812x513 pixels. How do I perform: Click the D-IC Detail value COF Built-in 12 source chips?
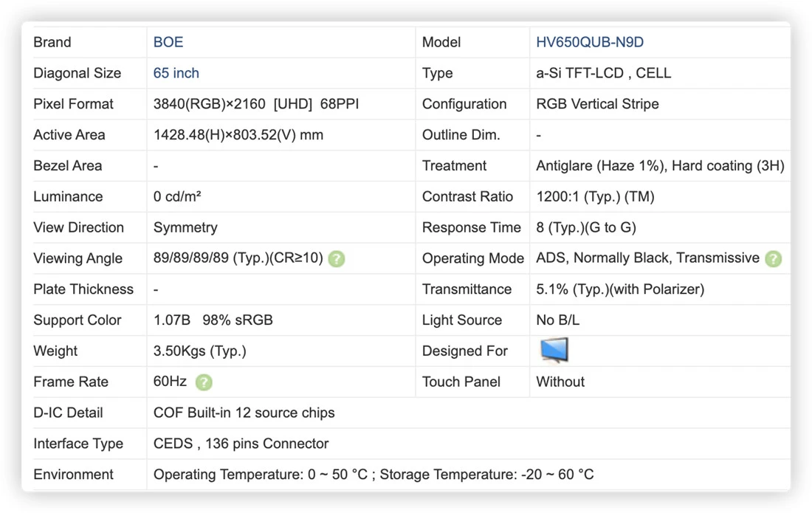(x=244, y=413)
